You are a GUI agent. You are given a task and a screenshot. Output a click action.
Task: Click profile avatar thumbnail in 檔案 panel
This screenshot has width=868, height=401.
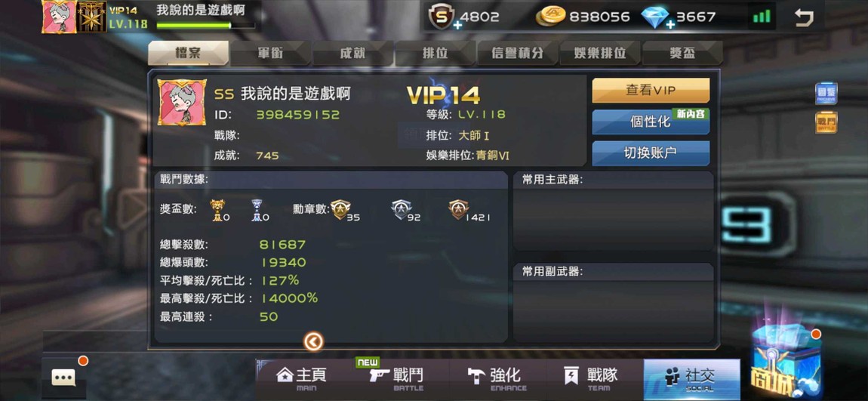(x=182, y=103)
